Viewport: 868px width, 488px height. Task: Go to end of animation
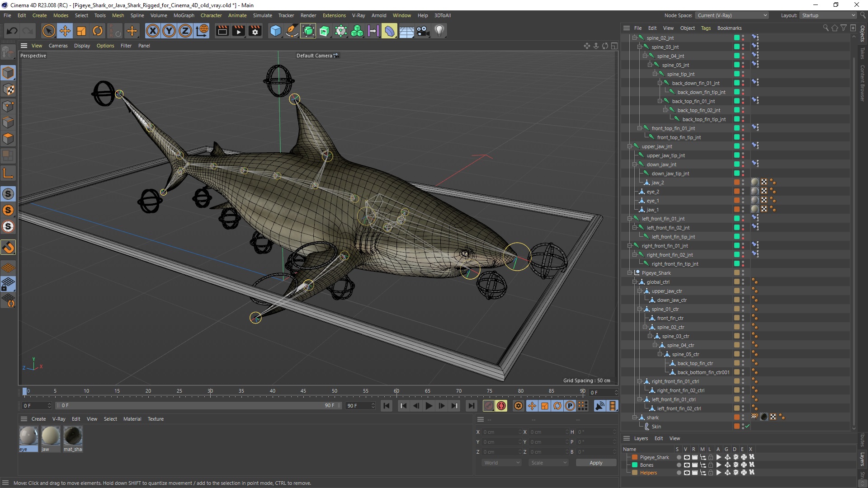[471, 406]
